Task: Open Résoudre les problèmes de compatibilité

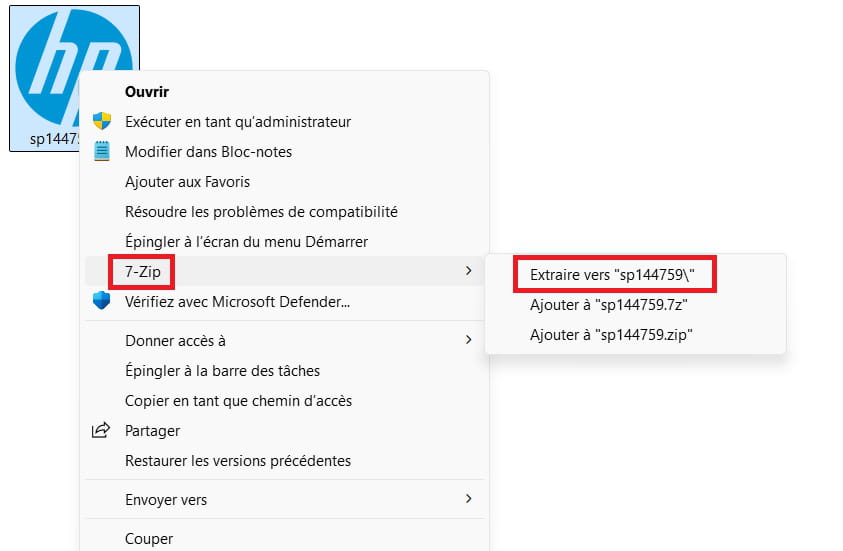Action: tap(261, 212)
